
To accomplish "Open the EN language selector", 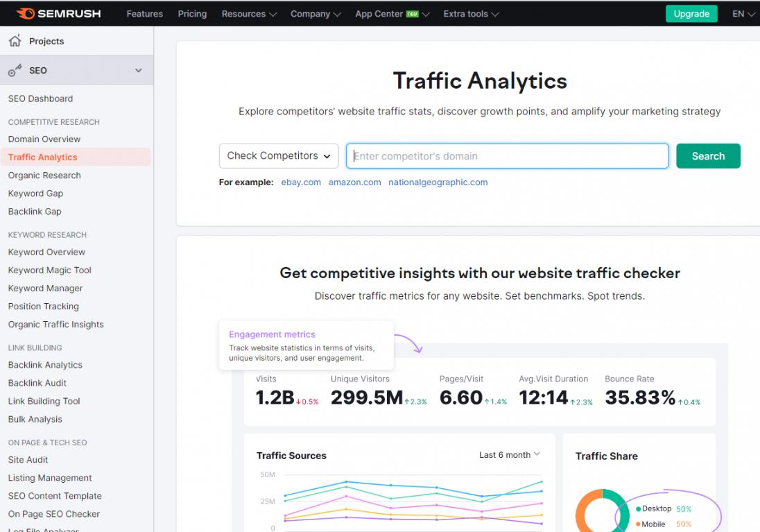I will pyautogui.click(x=743, y=14).
